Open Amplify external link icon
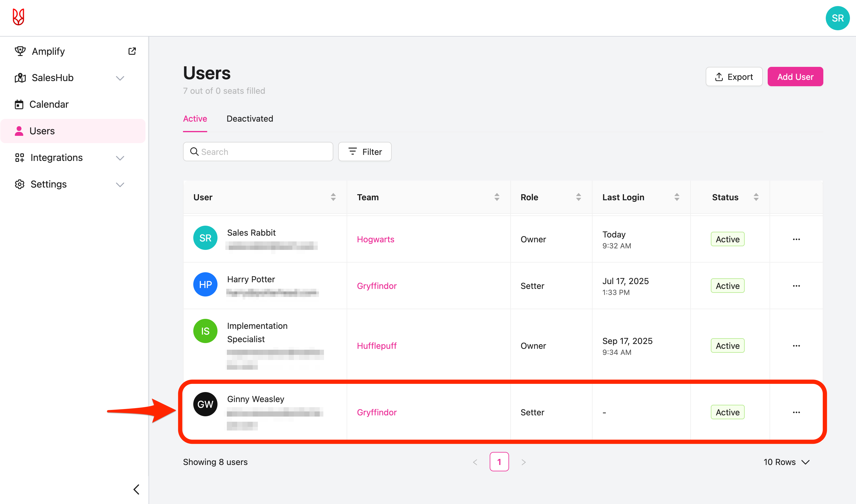Screen dimensions: 856x504 coord(132,51)
